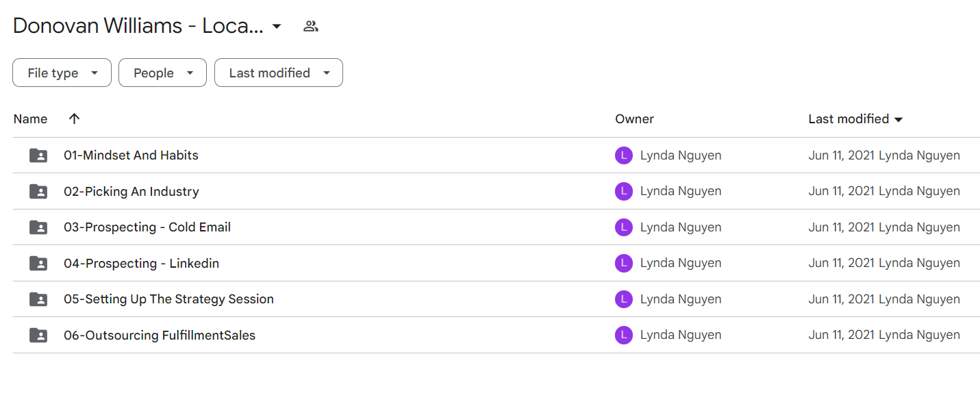The image size is (980, 404).
Task: Click the folder icon for 06-Outsourcing FulfillmentSales
Action: [x=38, y=336]
